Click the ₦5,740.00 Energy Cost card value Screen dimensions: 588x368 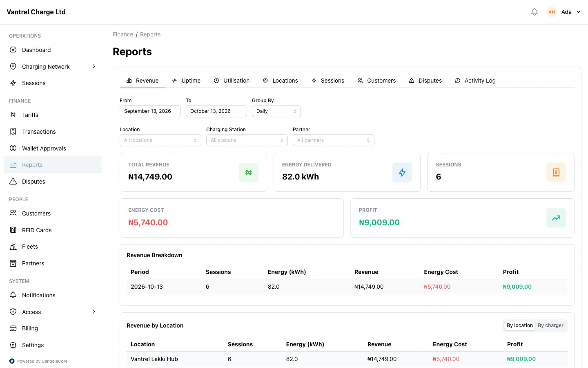point(148,222)
